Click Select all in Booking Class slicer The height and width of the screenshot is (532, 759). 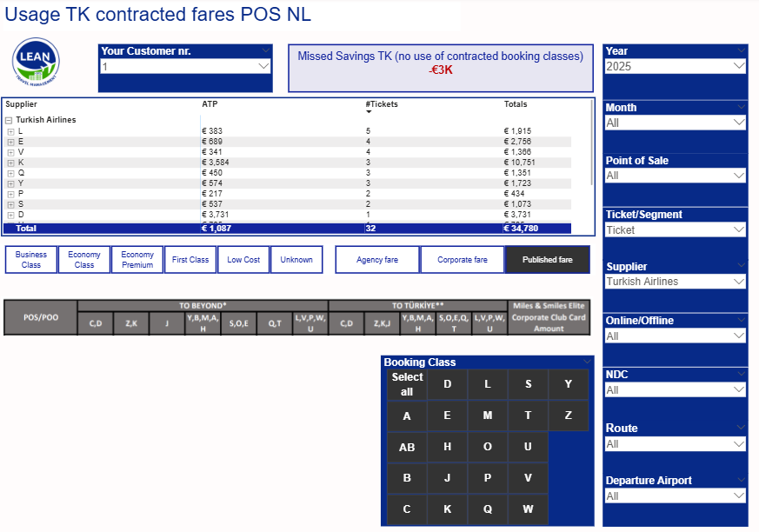coord(407,384)
